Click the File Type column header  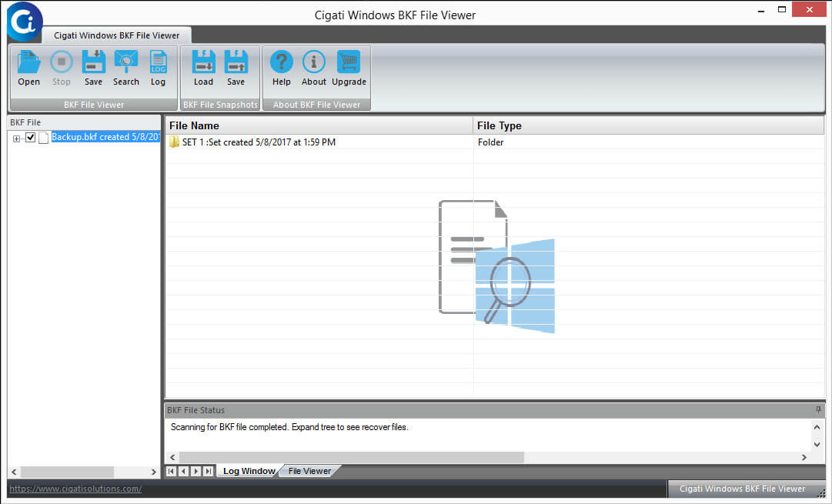648,125
